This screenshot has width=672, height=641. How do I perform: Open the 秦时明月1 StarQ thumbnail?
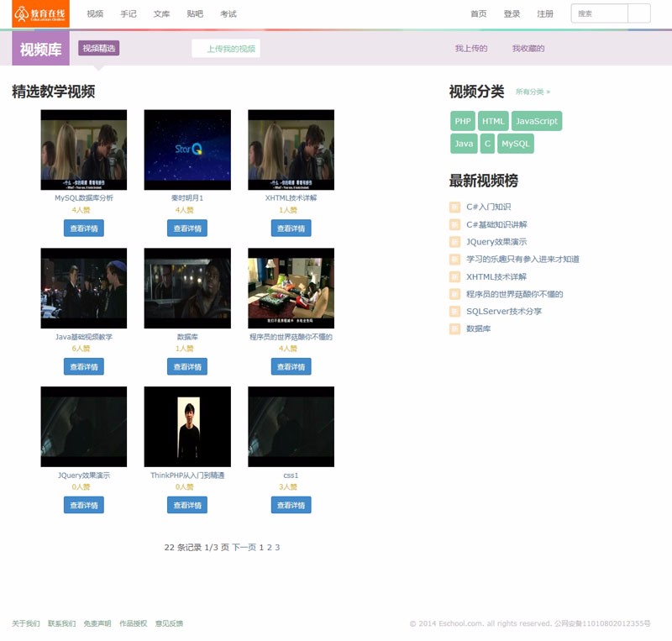click(187, 150)
